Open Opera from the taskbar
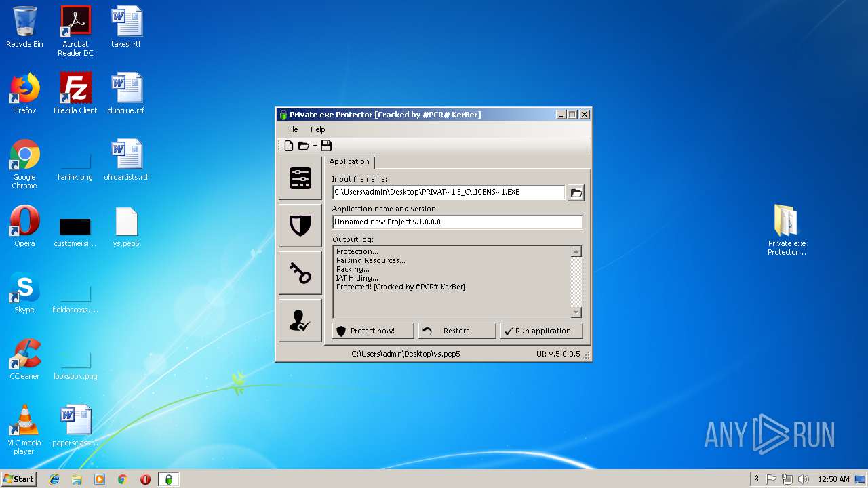The width and height of the screenshot is (868, 488). [145, 479]
